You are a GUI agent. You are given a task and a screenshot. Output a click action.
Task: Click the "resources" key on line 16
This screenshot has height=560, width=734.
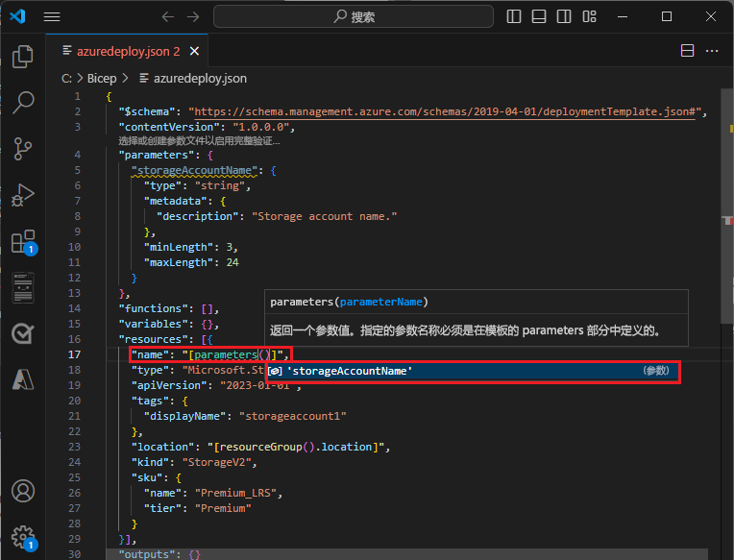[x=156, y=339]
